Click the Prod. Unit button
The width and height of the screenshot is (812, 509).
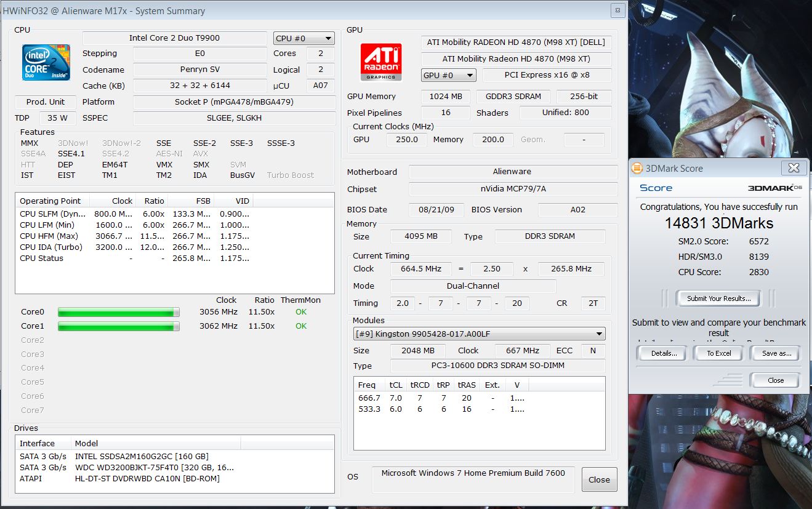[46, 102]
